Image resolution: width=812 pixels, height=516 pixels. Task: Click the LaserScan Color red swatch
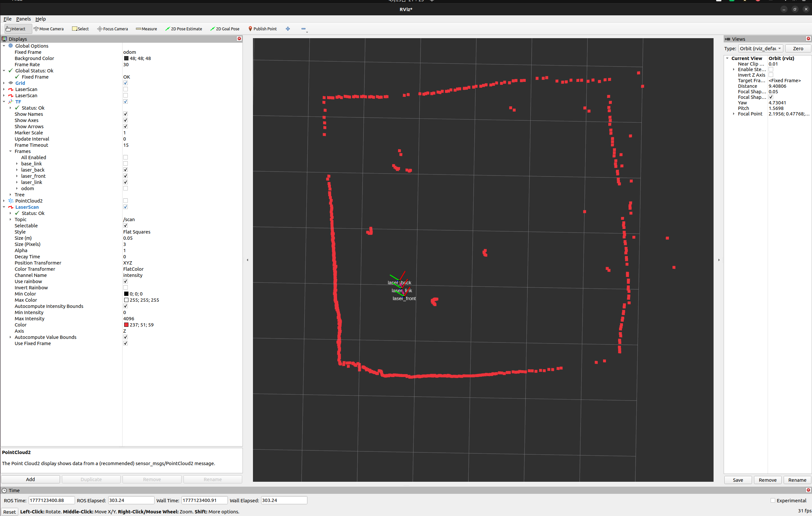pos(126,325)
